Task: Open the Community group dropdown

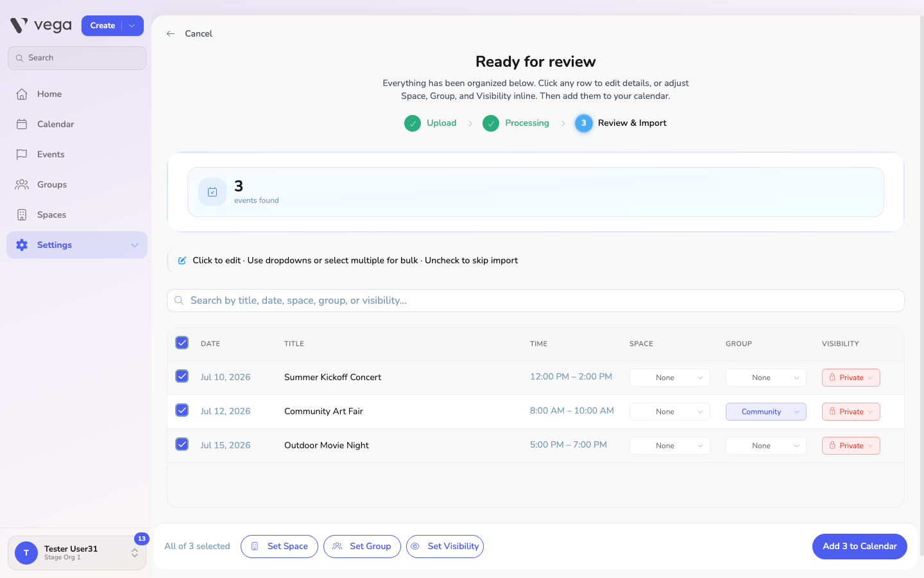Action: (766, 412)
